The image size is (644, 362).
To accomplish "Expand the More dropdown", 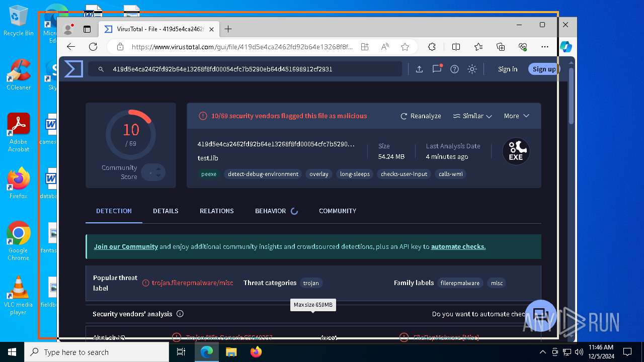I will coord(517,116).
